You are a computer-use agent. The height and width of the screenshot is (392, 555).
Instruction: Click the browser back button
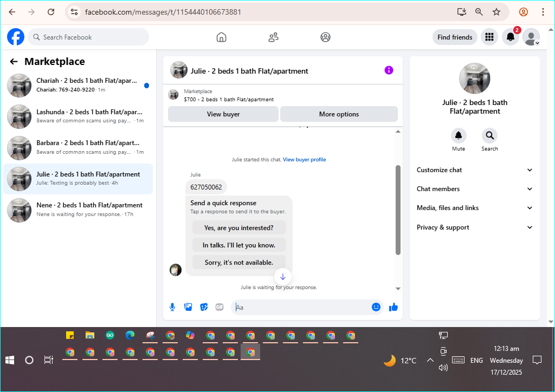coord(12,12)
